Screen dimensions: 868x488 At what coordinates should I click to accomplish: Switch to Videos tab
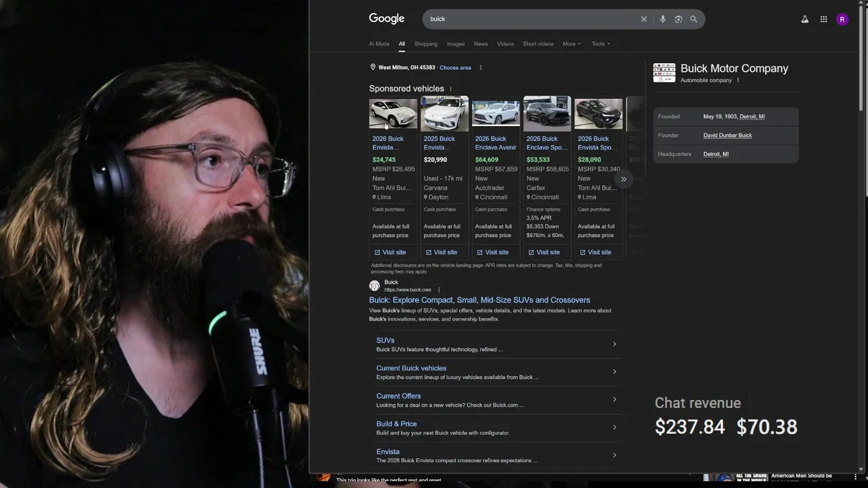pos(505,44)
